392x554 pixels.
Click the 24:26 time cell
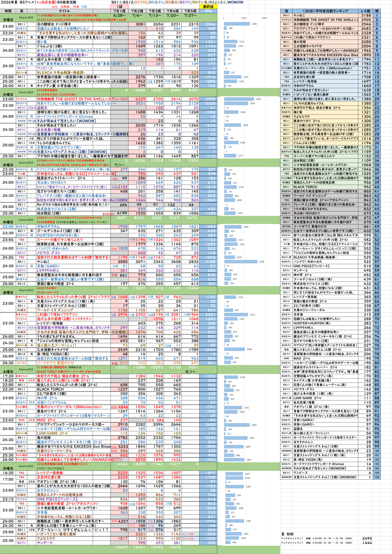click(8, 257)
